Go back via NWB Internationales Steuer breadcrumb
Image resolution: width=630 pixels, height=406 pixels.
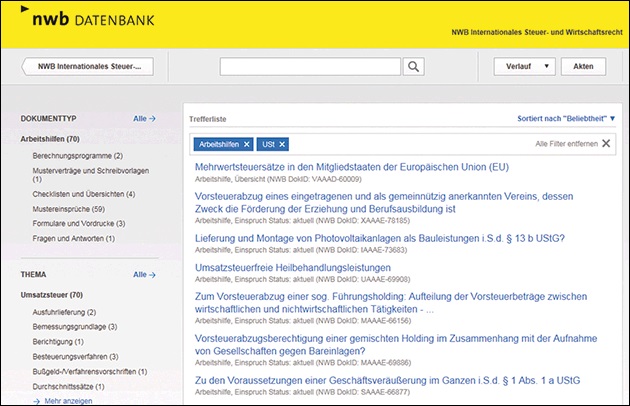(x=89, y=67)
